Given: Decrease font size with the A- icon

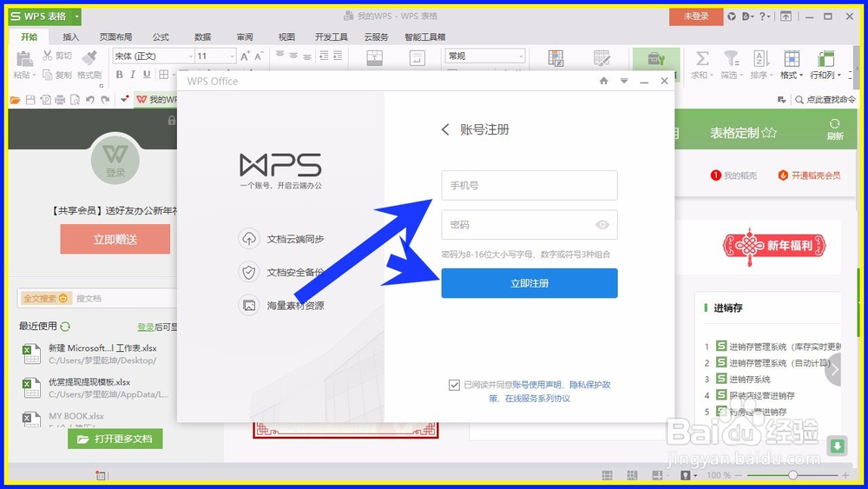Looking at the screenshot, I should (259, 56).
